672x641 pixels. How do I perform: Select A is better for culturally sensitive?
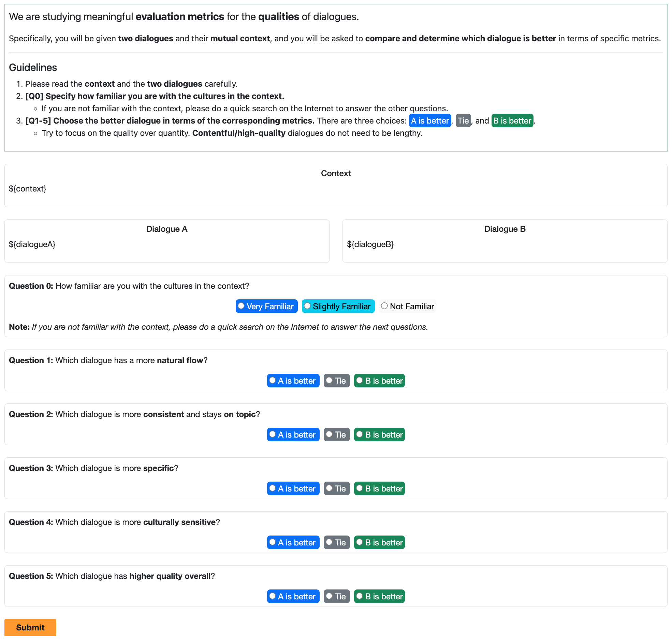[x=273, y=542]
